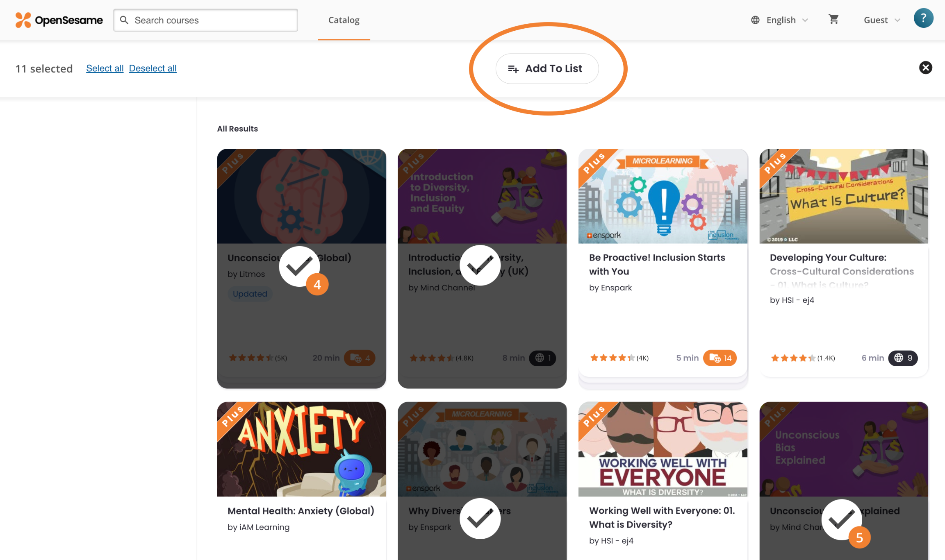
Task: Expand the English language dropdown
Action: (787, 20)
